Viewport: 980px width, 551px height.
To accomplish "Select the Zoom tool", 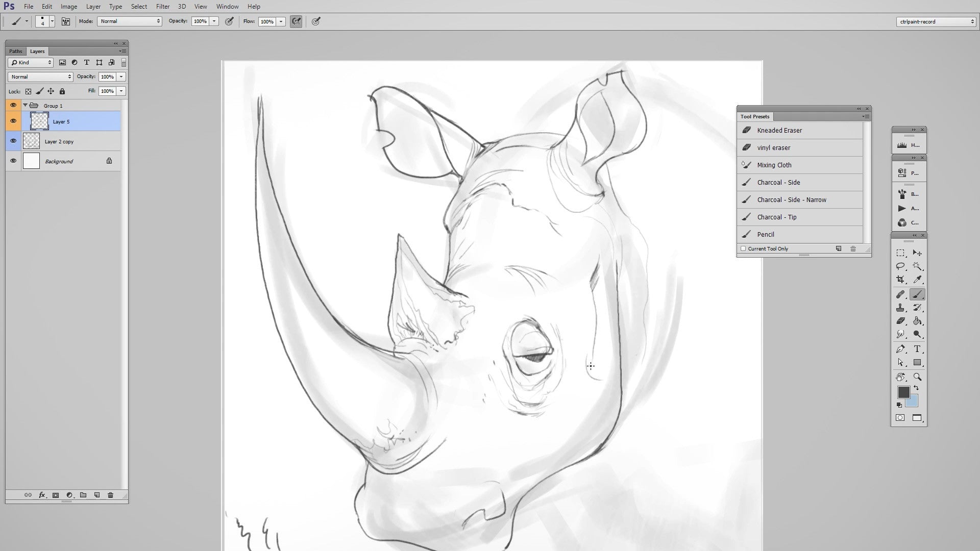I will pyautogui.click(x=917, y=377).
